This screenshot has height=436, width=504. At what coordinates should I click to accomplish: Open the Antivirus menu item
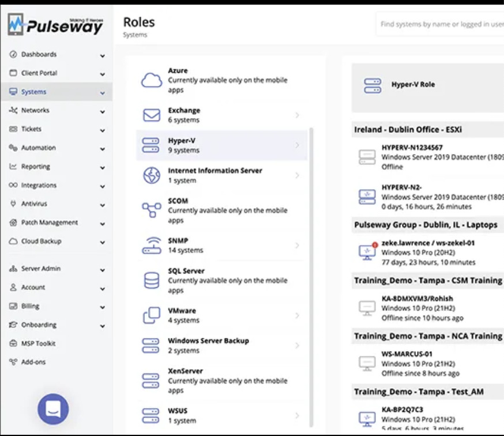57,204
